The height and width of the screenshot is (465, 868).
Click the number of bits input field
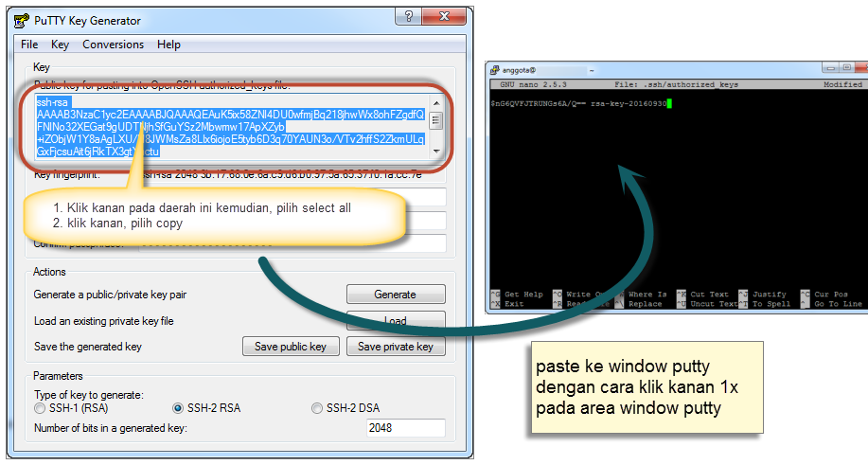pos(405,428)
